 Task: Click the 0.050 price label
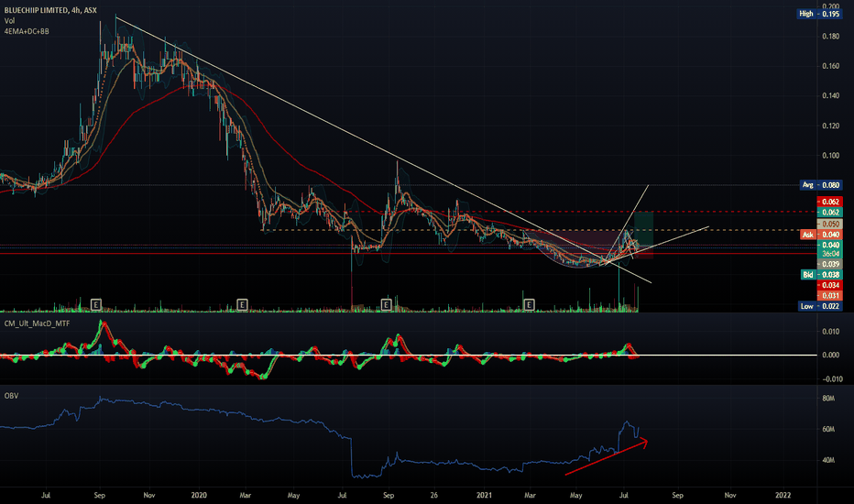(x=829, y=224)
